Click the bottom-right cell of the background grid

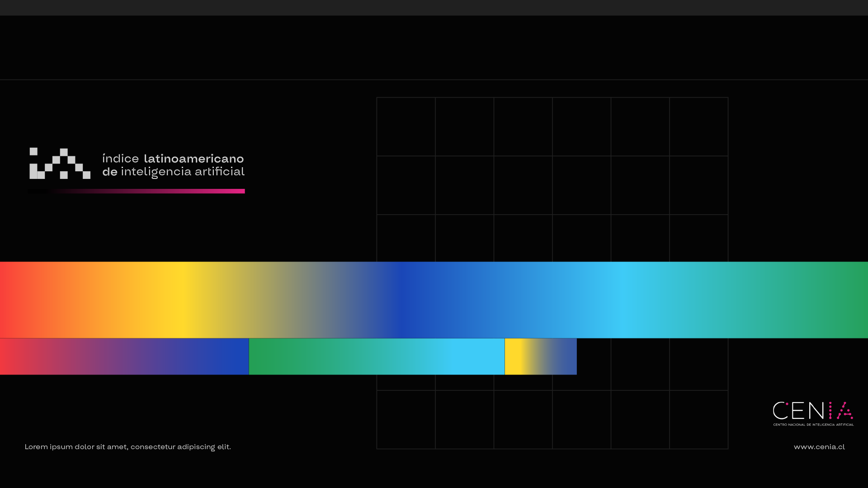[699, 419]
